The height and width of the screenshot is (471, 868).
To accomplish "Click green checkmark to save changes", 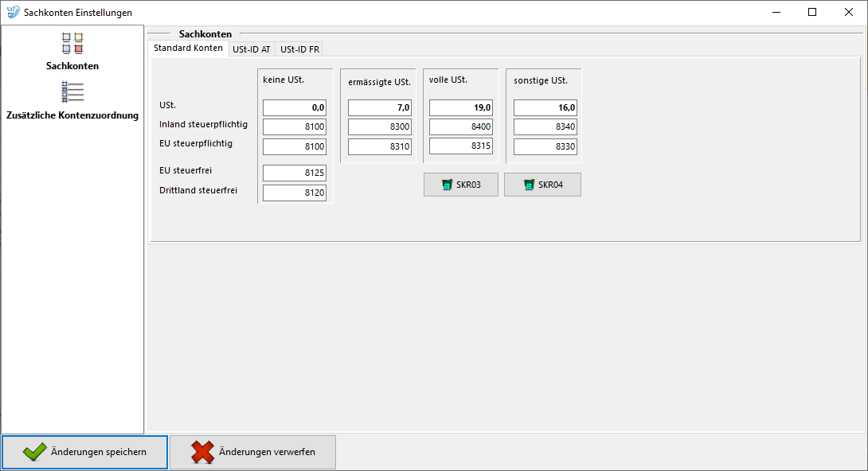I will point(35,452).
